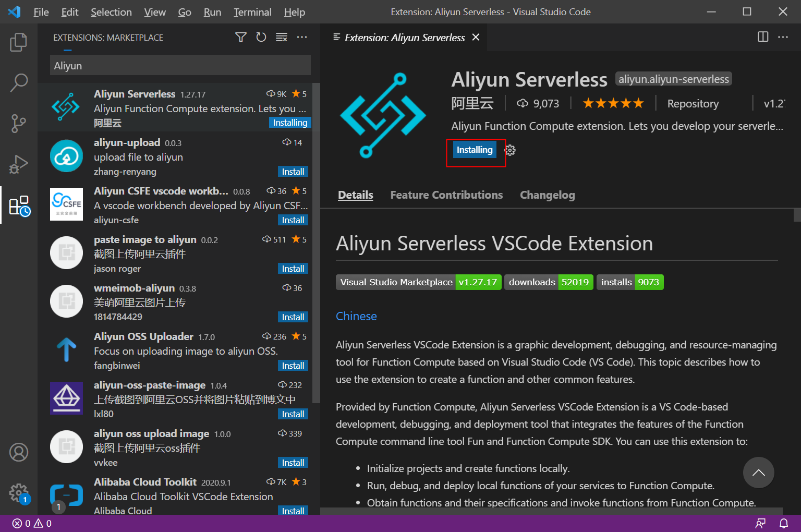Open the File menu

click(x=41, y=12)
